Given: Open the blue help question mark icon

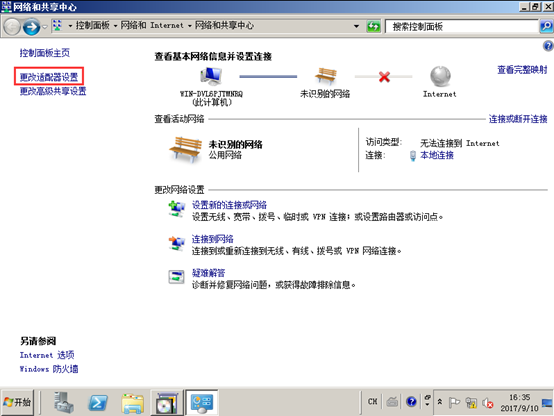Looking at the screenshot, I should tap(548, 46).
